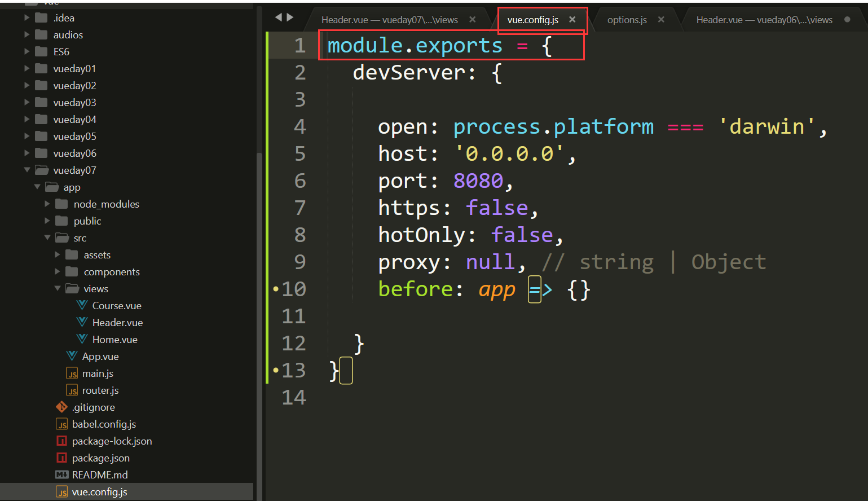Open Home.vue from the sidebar
This screenshot has height=501, width=868.
tap(115, 339)
